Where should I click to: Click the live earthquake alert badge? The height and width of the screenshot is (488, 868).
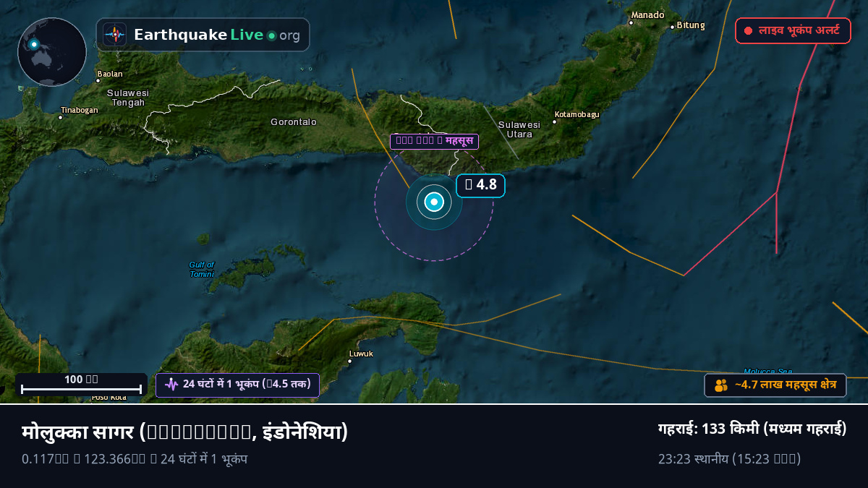coord(793,31)
